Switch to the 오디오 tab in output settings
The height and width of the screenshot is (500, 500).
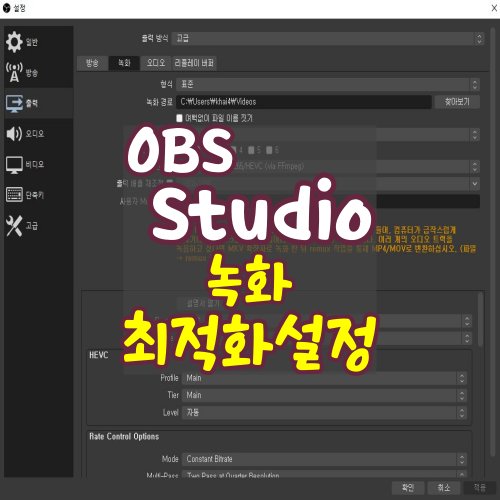(156, 63)
